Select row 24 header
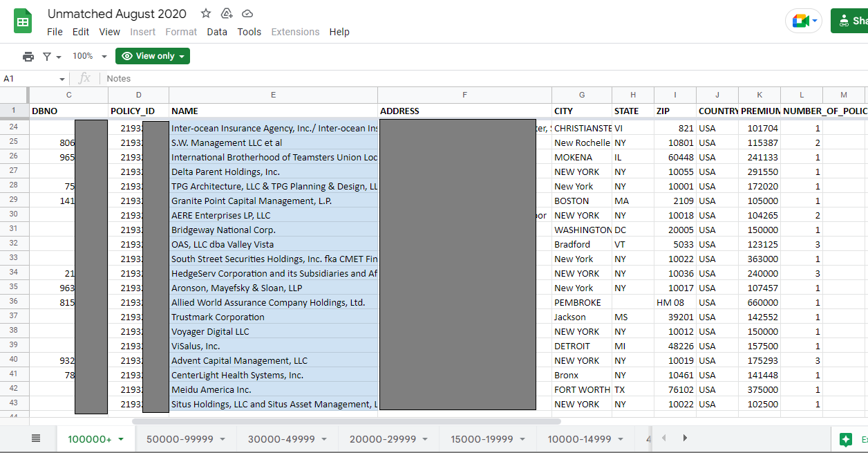The height and width of the screenshot is (453, 868). point(14,128)
